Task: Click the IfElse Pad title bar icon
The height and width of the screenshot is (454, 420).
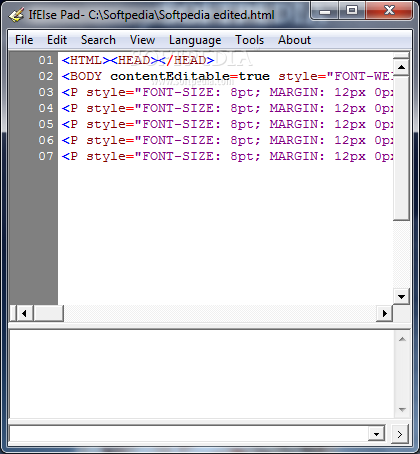Action: [17, 15]
